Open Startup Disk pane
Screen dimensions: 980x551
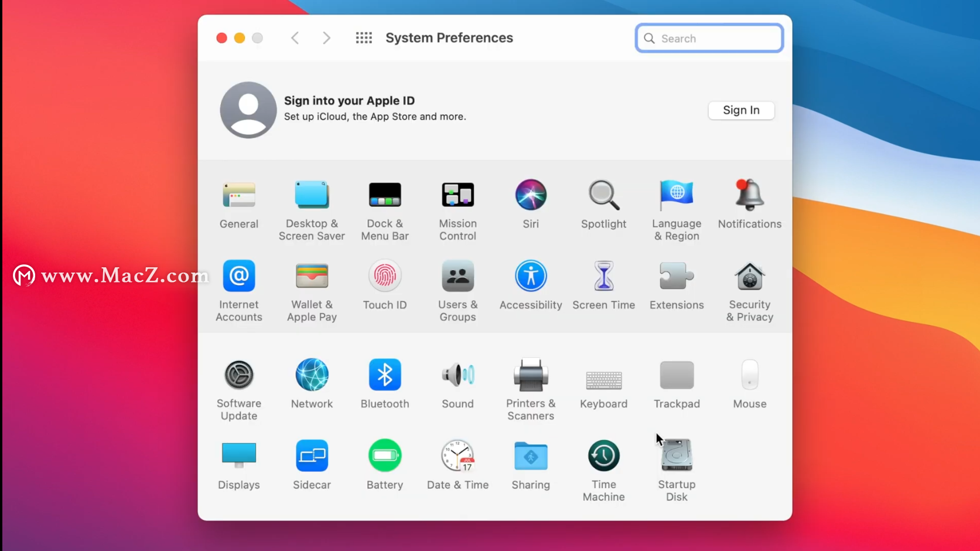click(x=677, y=456)
